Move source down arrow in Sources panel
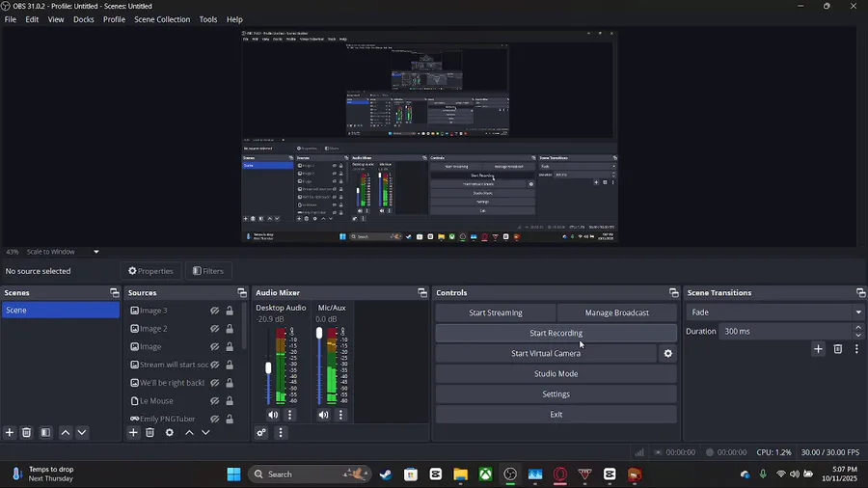Screen dimensions: 868x488 (206, 433)
